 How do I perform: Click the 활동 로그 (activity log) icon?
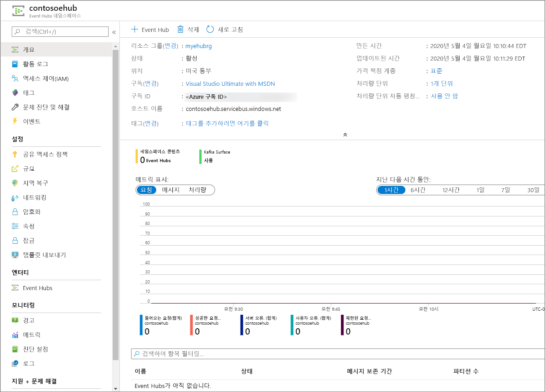(x=15, y=64)
